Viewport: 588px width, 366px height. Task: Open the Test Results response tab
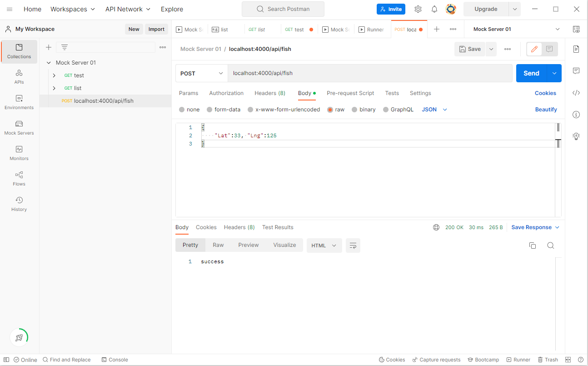tap(278, 227)
